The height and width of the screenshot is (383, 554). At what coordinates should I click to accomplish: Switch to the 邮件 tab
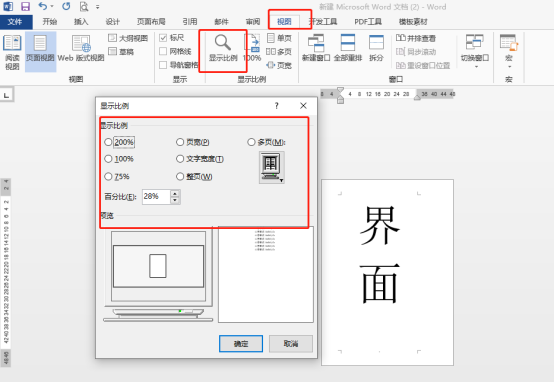pos(221,22)
